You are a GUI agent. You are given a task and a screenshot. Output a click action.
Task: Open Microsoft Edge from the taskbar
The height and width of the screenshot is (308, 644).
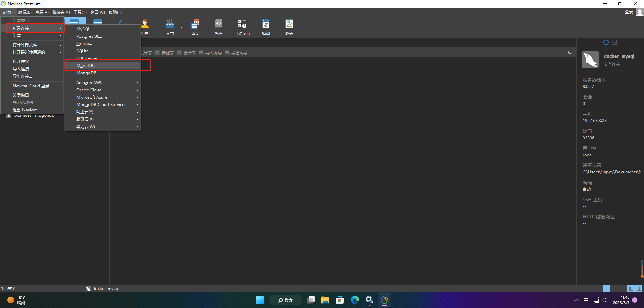pyautogui.click(x=355, y=300)
